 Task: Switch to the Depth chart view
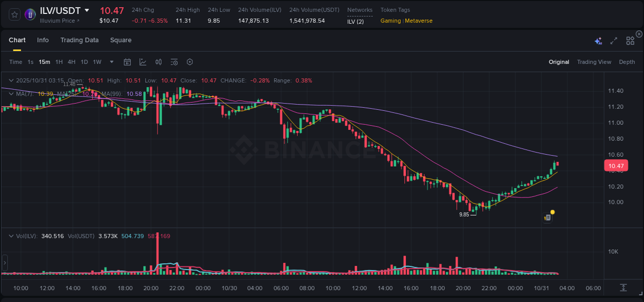627,62
